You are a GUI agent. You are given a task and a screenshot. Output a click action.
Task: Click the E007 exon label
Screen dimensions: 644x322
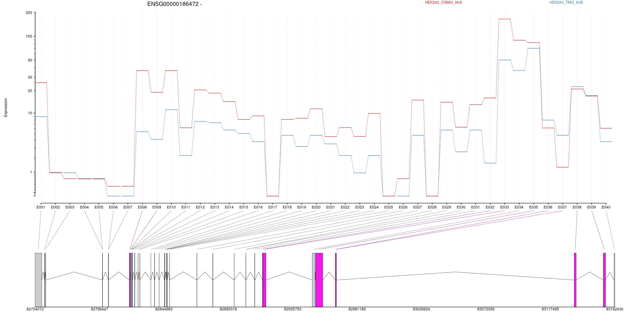coord(128,207)
